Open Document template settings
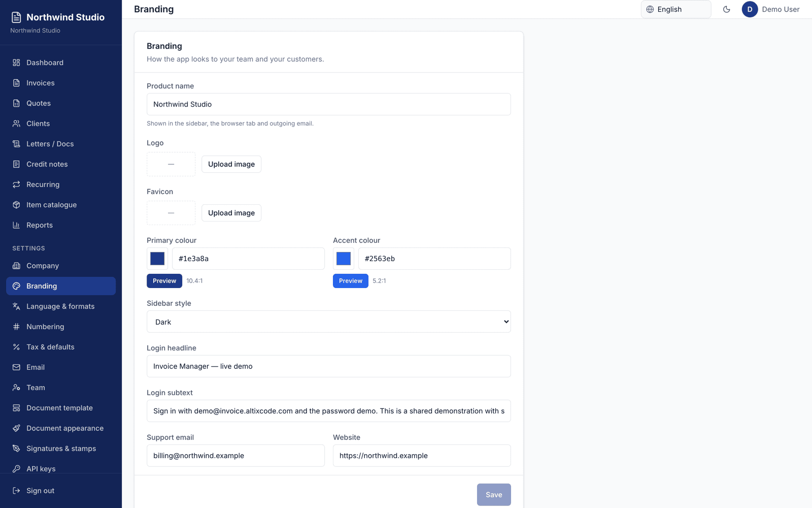This screenshot has width=812, height=508. (x=61, y=408)
